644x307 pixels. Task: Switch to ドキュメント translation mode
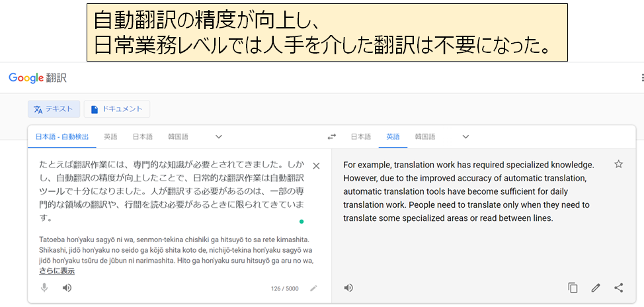click(x=117, y=109)
